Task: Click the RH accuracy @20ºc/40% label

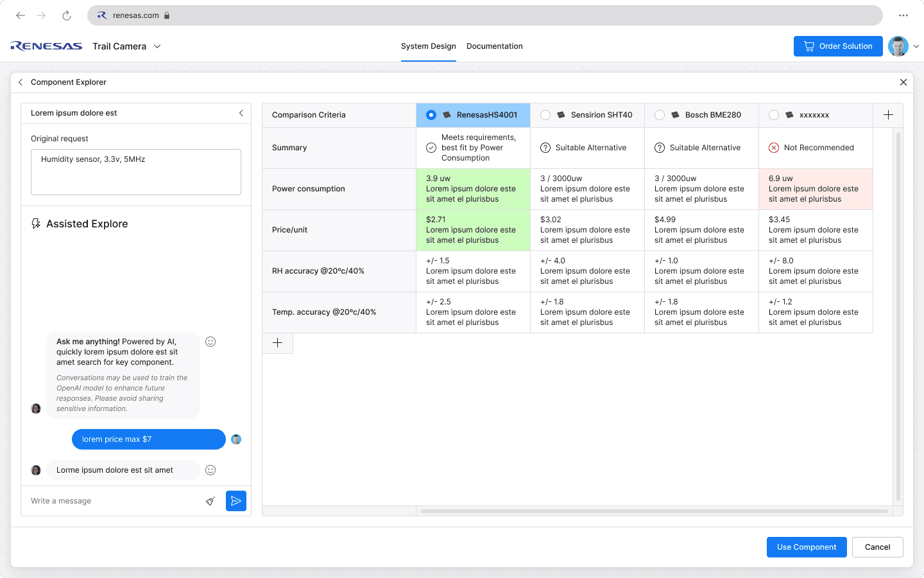Action: coord(318,271)
